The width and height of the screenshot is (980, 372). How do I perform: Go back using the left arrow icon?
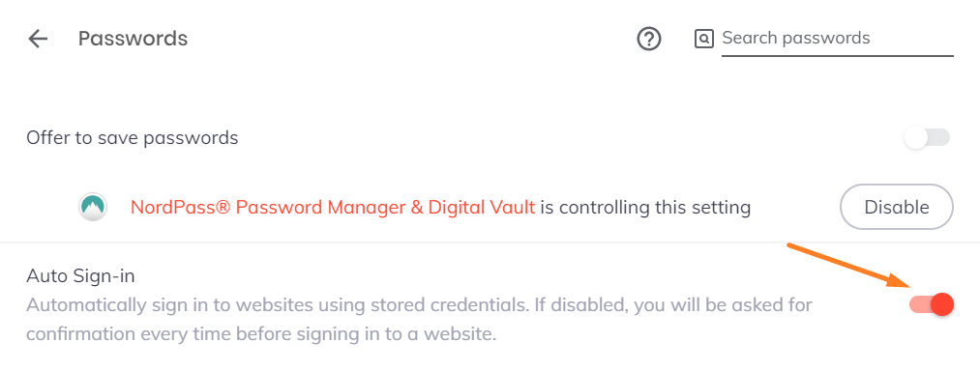point(38,39)
